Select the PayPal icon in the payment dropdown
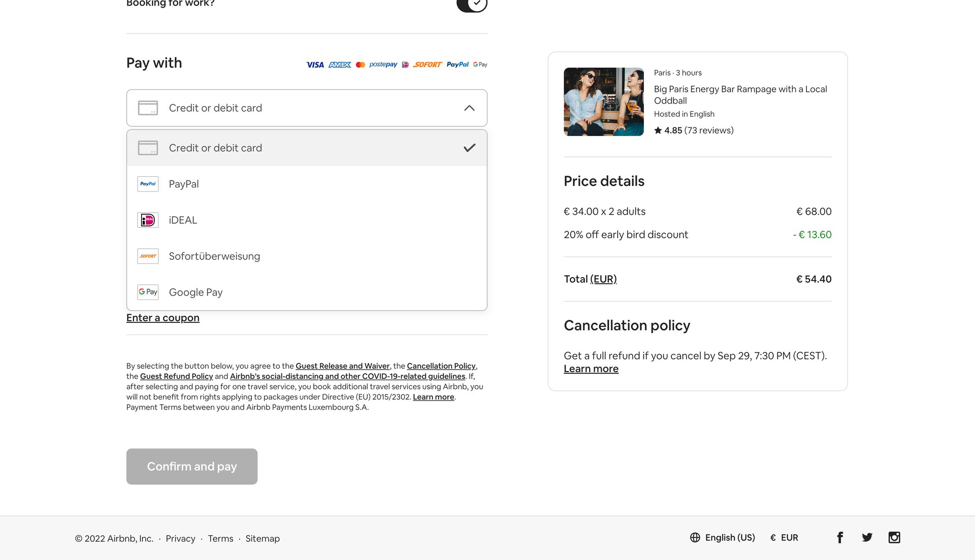 tap(148, 184)
